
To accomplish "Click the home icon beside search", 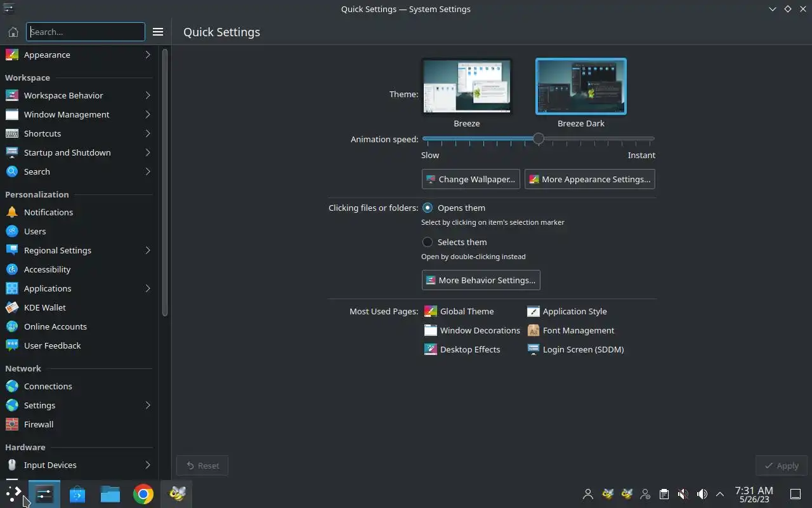I will point(13,32).
